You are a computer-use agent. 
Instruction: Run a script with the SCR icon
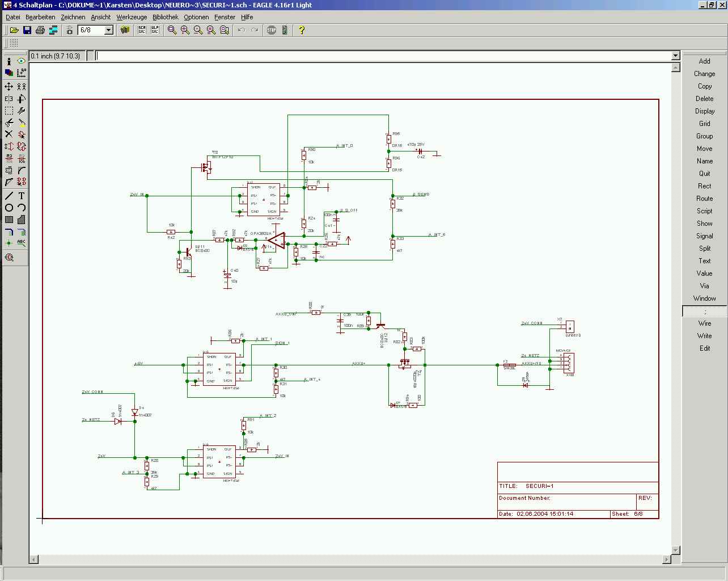pos(142,30)
